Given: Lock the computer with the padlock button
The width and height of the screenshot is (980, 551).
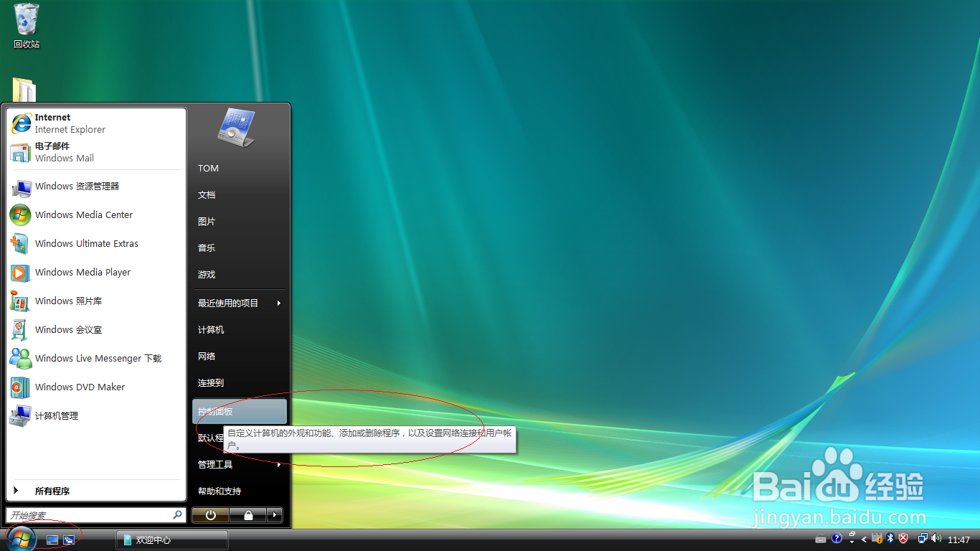Looking at the screenshot, I should [248, 515].
